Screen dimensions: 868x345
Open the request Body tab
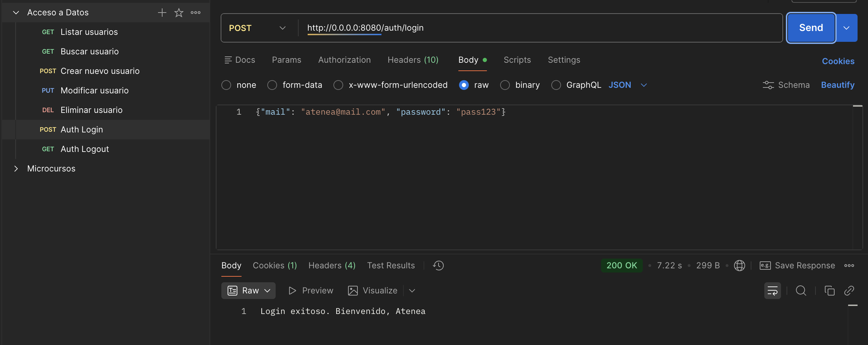(x=472, y=60)
